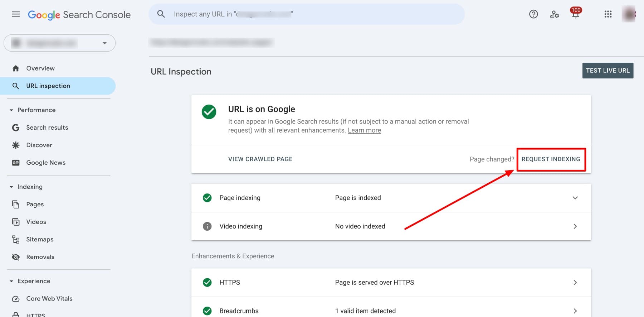Screen dimensions: 644x317
Task: Open the property selector dropdown
Action: 59,43
